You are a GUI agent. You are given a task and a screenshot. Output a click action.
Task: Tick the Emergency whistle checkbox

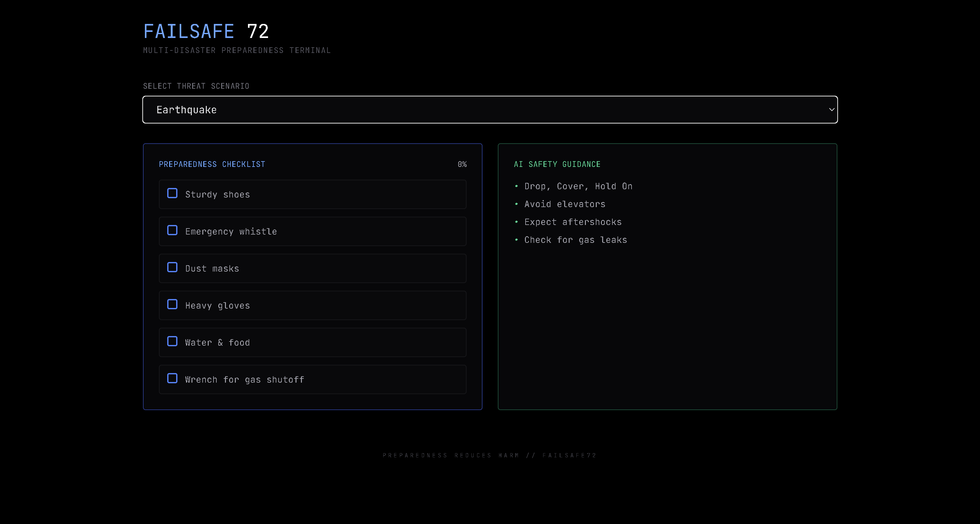click(x=172, y=230)
